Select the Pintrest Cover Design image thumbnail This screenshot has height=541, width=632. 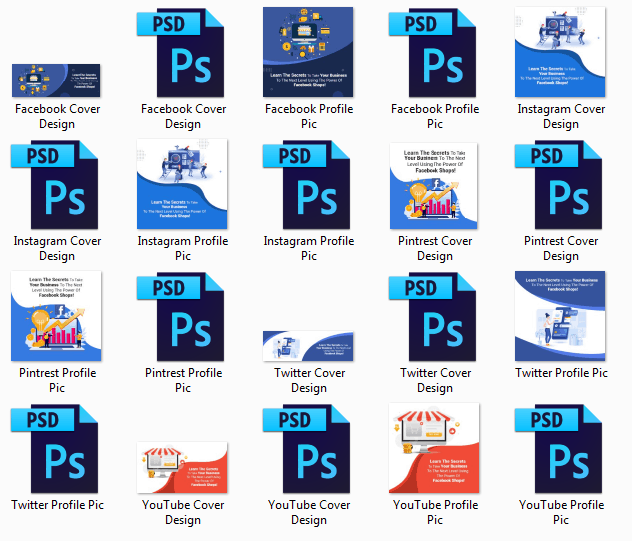pos(434,185)
